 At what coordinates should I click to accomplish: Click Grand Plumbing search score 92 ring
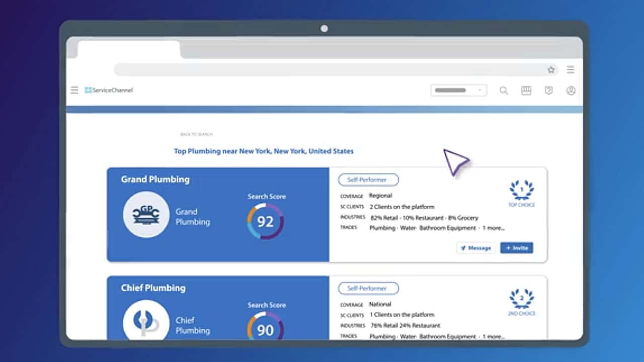(265, 221)
